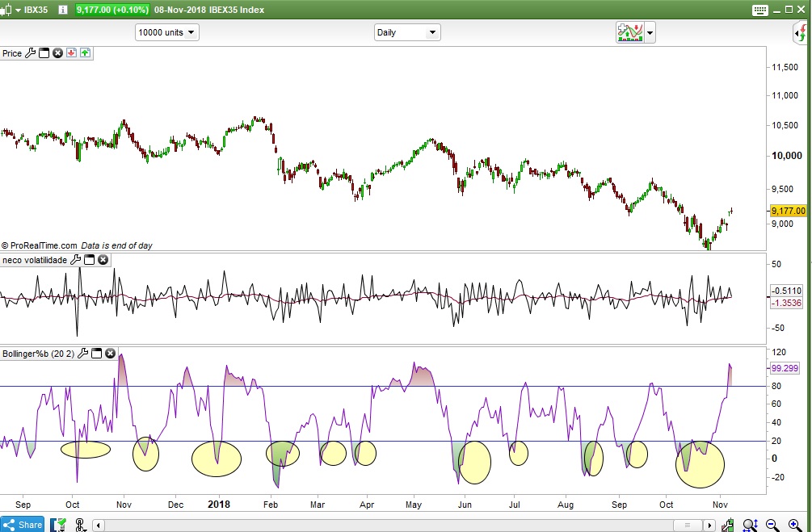Image resolution: width=812 pixels, height=532 pixels.
Task: Zoom in with the plus magnifier
Action: click(795, 525)
